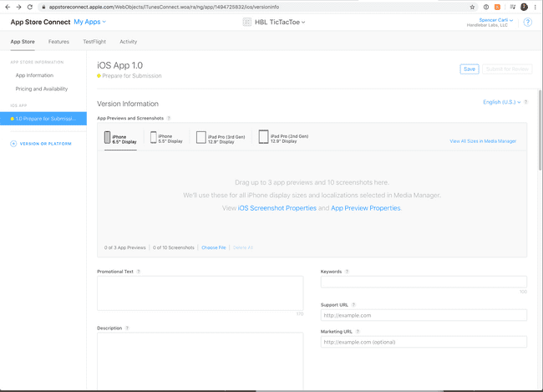Switch to the Features tab
Viewport: 543px width, 392px height.
tap(58, 42)
